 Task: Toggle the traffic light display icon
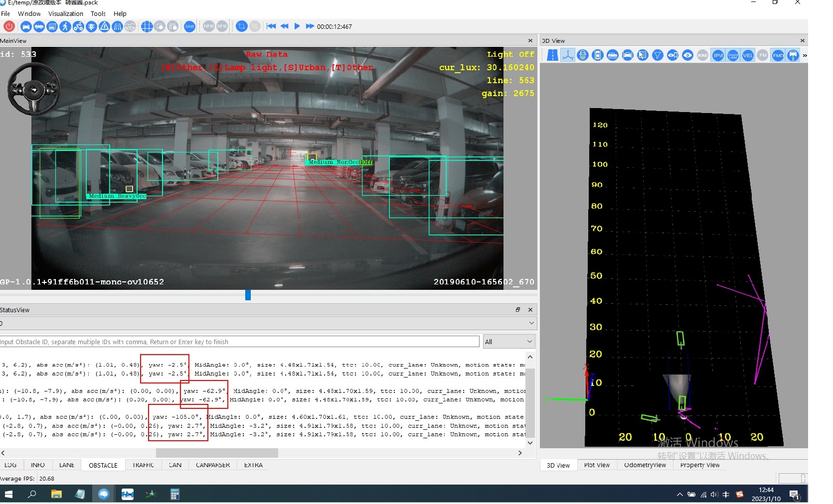coord(91,26)
